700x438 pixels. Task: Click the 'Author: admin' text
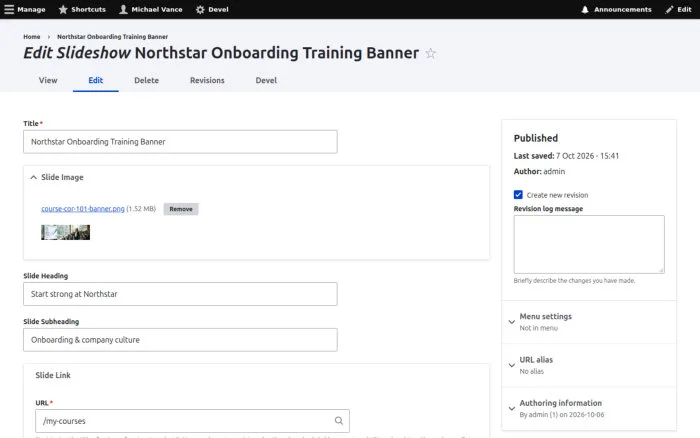click(539, 171)
